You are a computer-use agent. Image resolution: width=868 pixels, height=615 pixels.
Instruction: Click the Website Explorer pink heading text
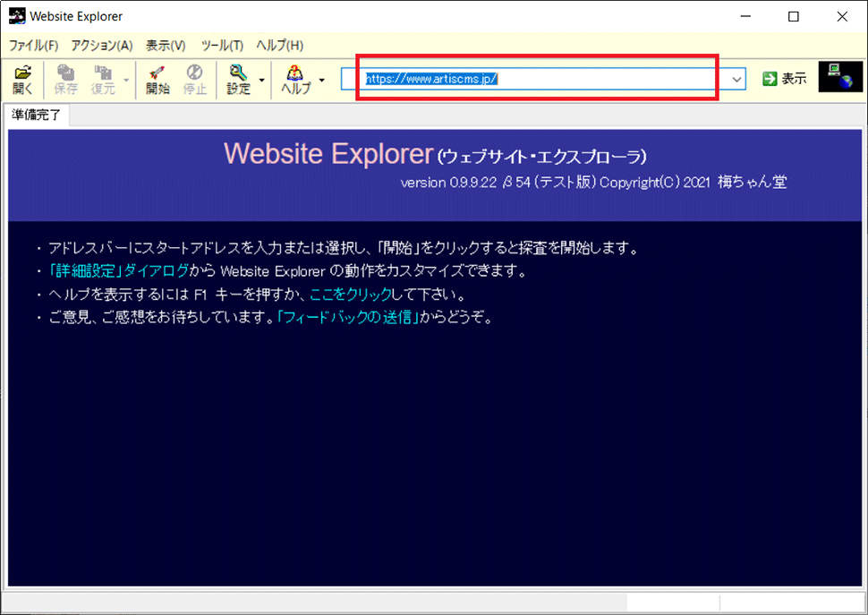pos(328,153)
